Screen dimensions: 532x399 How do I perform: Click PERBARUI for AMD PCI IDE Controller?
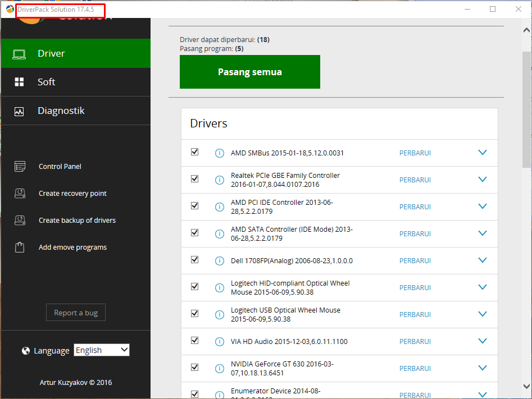pos(415,207)
